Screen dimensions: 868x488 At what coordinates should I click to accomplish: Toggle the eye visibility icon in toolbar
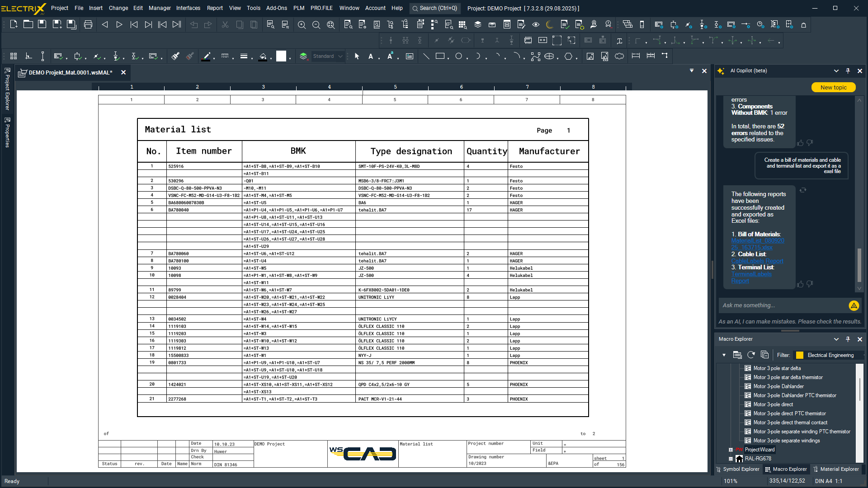[x=536, y=24]
